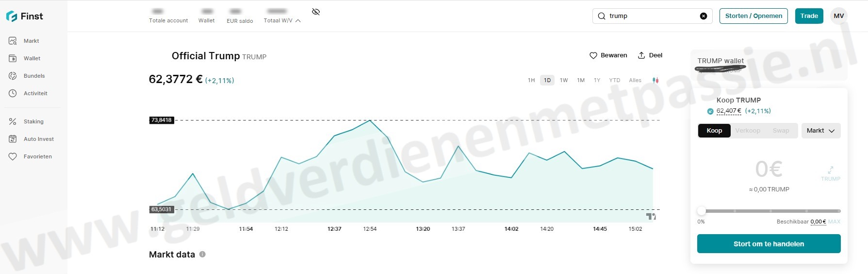Click the Storten / Opnemen button
The height and width of the screenshot is (274, 868).
753,16
